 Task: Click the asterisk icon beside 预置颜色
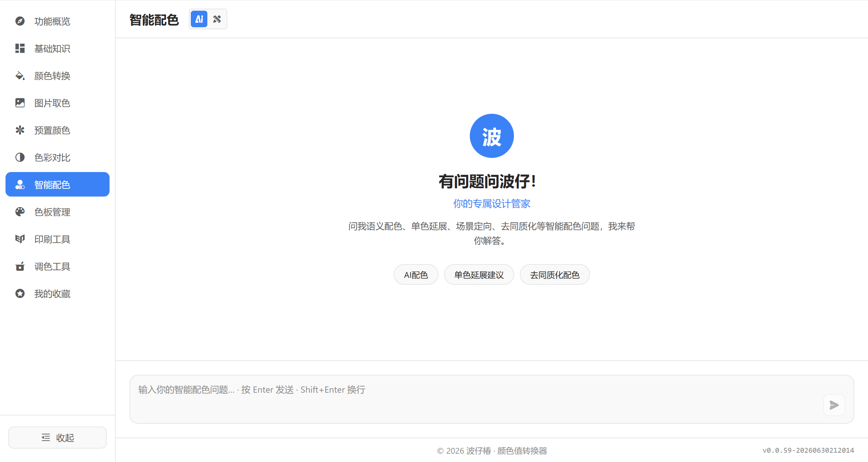[x=20, y=130]
